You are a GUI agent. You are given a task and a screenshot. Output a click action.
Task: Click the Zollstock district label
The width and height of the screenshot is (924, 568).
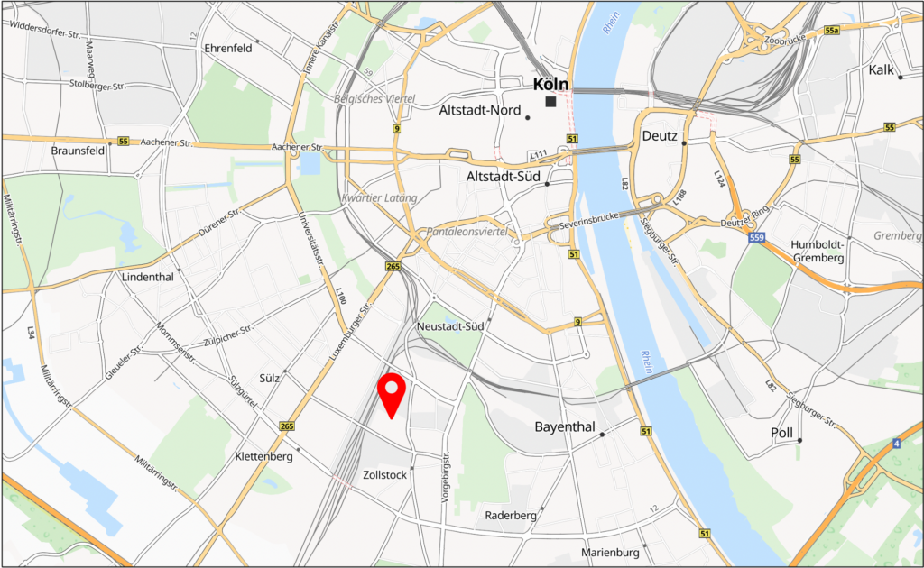[384, 474]
